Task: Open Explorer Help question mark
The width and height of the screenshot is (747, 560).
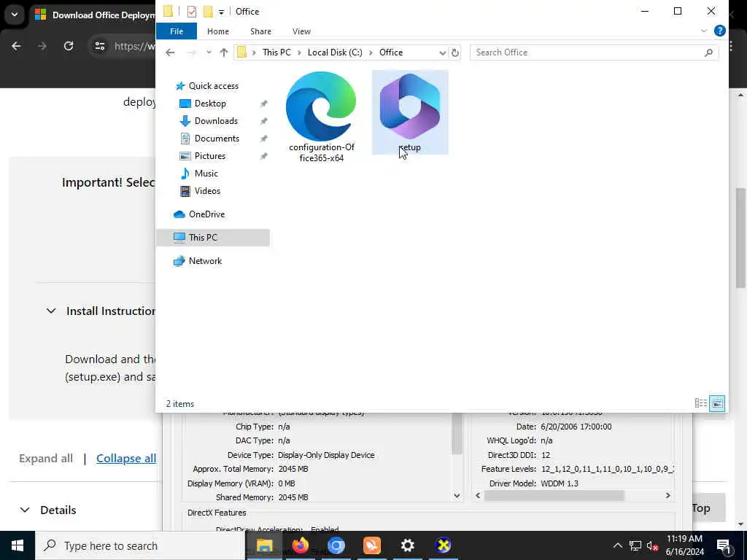Action: point(719,31)
